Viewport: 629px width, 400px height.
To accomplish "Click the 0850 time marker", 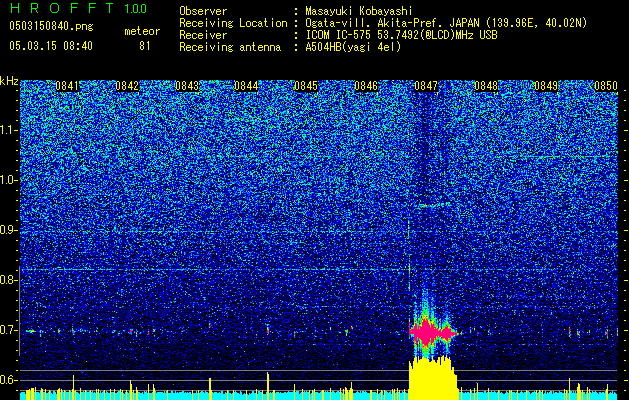I will click(606, 86).
